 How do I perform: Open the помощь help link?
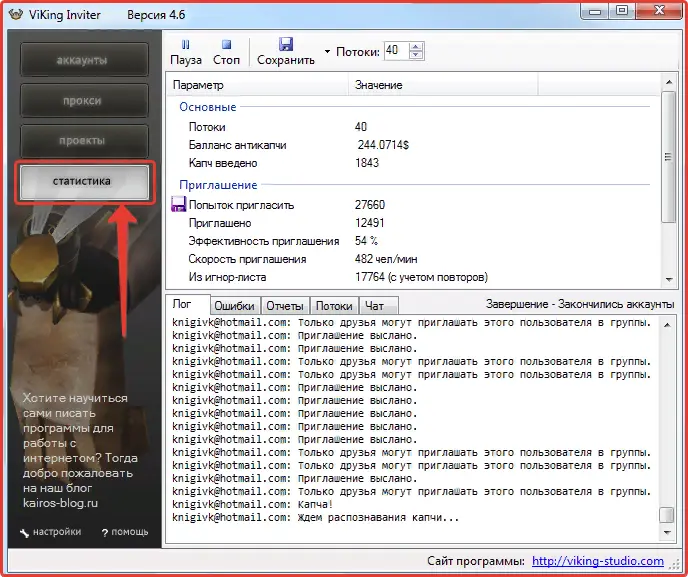coord(129,532)
